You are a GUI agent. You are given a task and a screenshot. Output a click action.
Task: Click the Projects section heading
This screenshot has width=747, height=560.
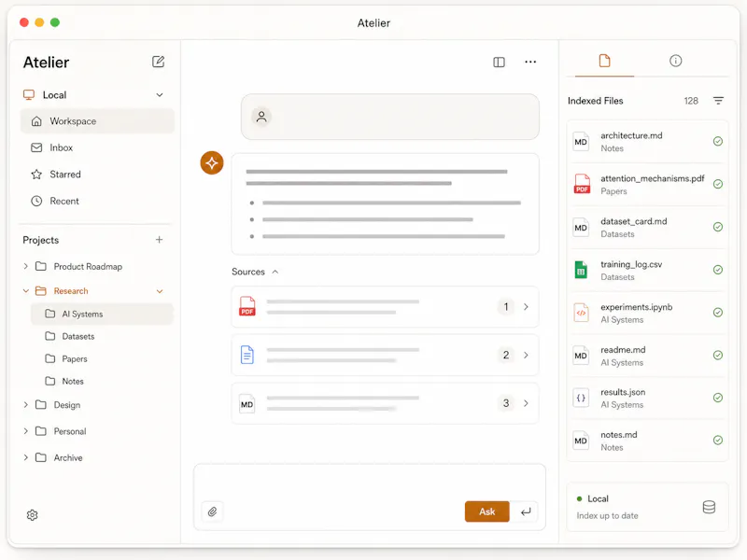pyautogui.click(x=41, y=240)
